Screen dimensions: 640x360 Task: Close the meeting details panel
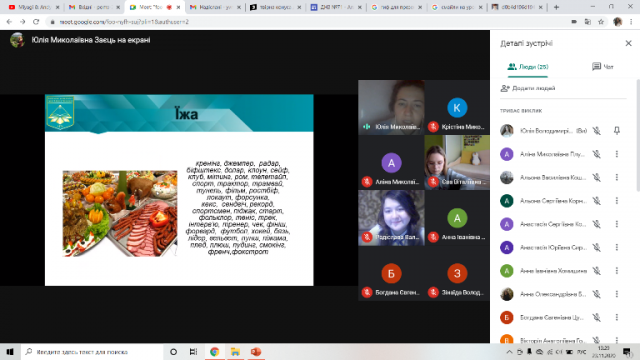628,43
